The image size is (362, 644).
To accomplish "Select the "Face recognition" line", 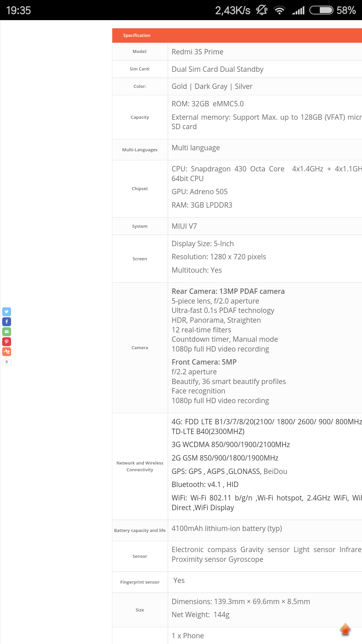I will coord(198,391).
